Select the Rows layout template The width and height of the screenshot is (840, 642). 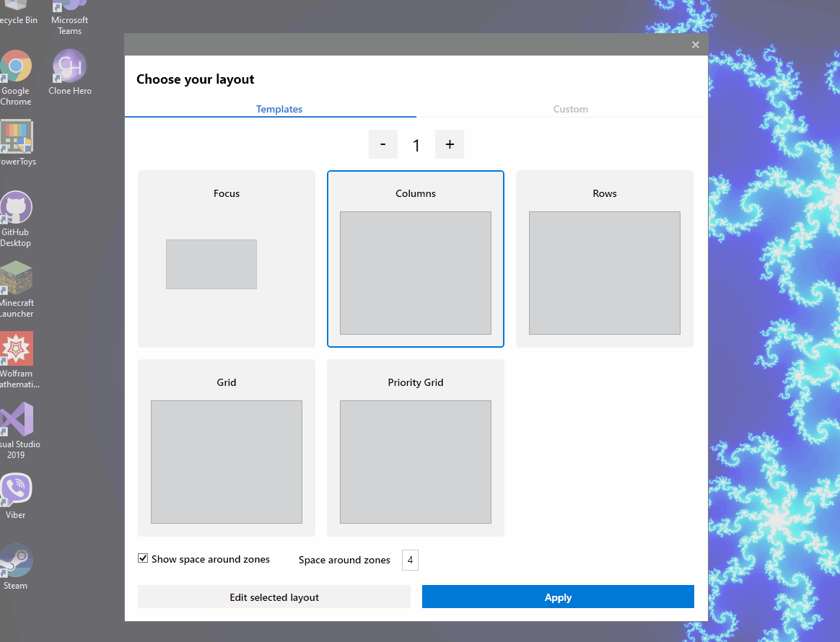coord(605,259)
